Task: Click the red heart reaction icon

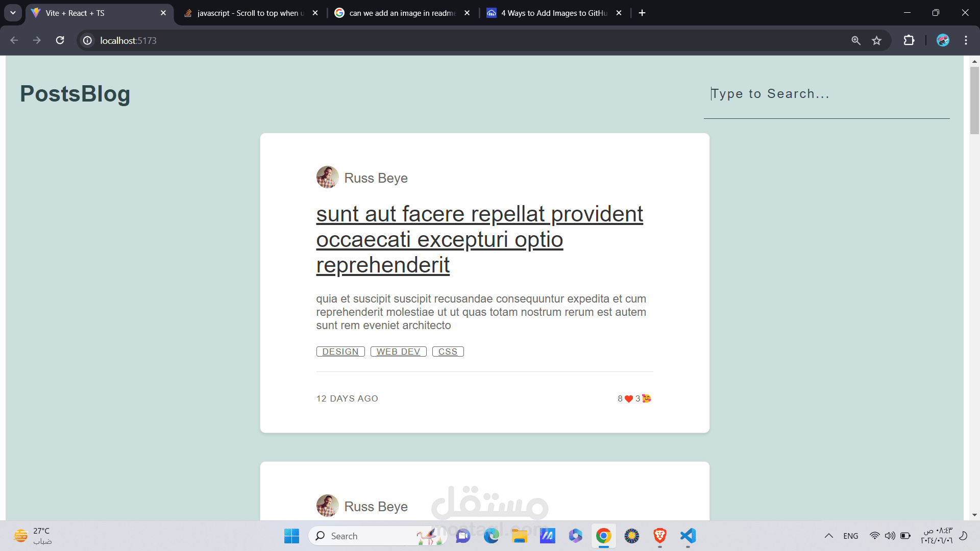Action: (x=629, y=399)
